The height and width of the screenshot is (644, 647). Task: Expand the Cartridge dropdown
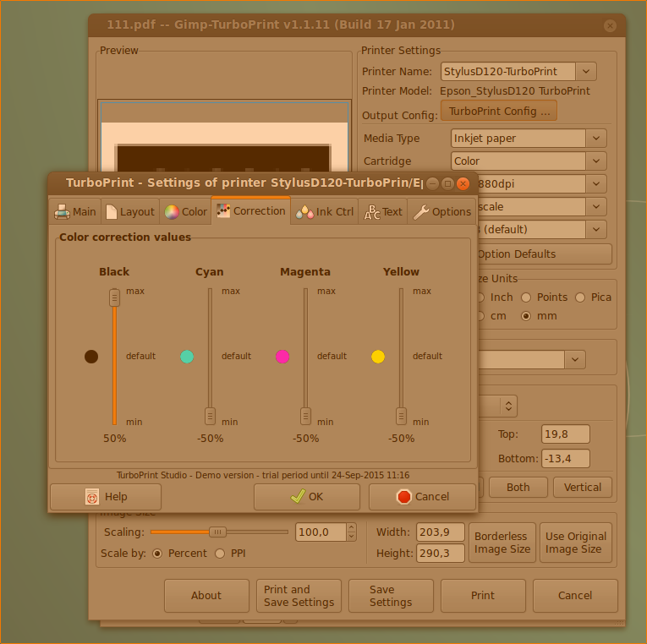596,161
